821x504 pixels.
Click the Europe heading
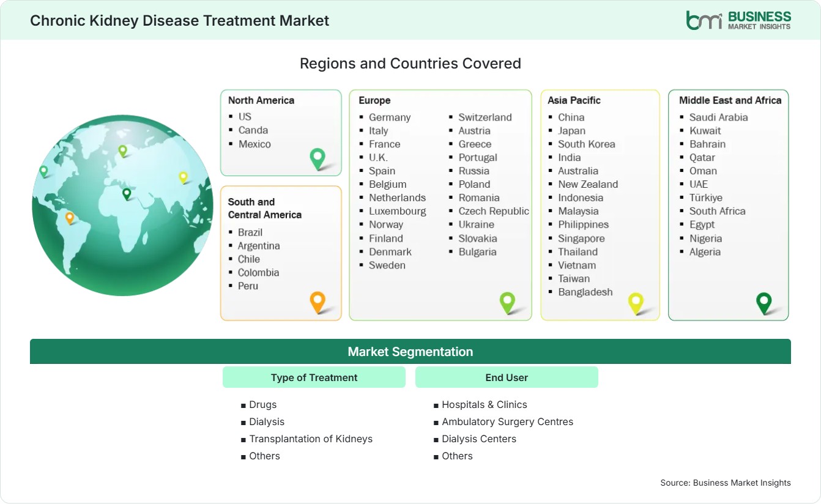pyautogui.click(x=374, y=100)
